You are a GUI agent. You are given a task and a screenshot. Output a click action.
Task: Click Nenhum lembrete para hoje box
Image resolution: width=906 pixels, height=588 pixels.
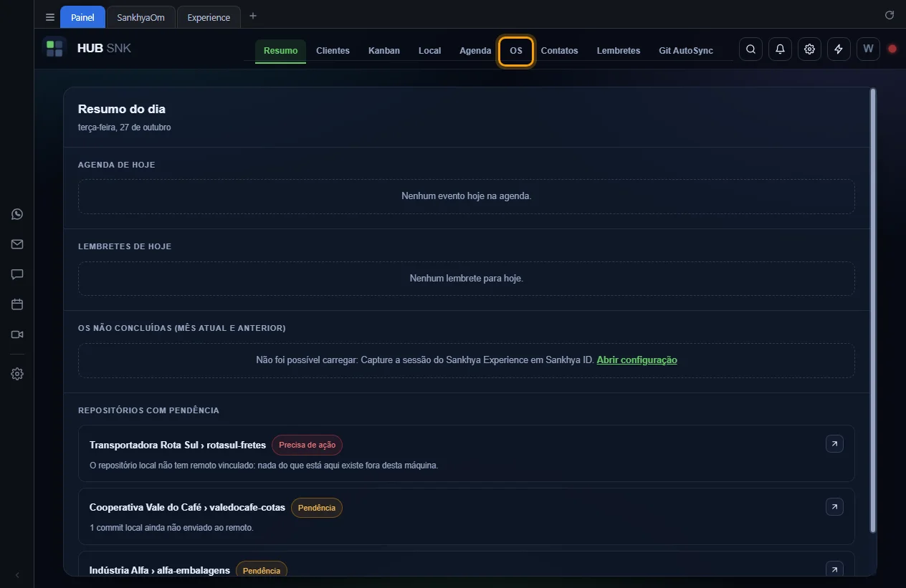tap(467, 278)
